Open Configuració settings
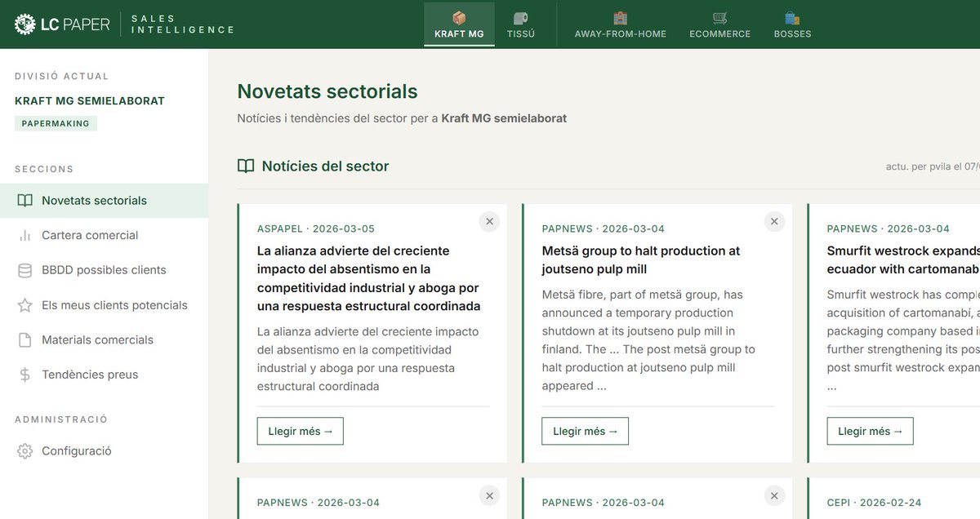Screen dimensions: 980x519 coord(104,450)
